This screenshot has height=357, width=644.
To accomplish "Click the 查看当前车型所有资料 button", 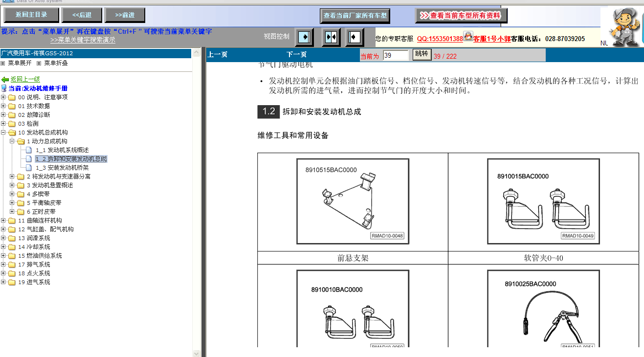I will tap(461, 16).
